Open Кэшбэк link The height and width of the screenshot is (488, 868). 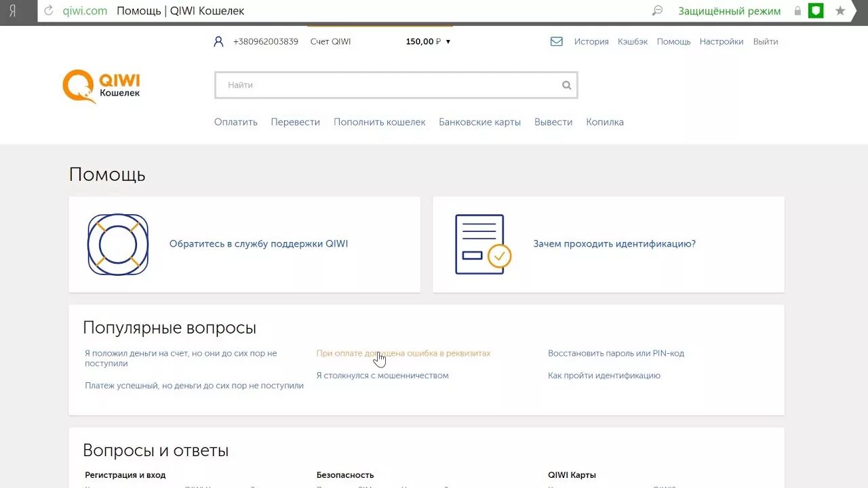pos(633,41)
